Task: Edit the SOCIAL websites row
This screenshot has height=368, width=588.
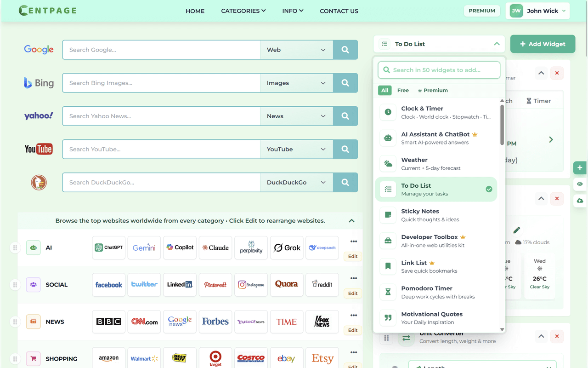Action: [352, 293]
